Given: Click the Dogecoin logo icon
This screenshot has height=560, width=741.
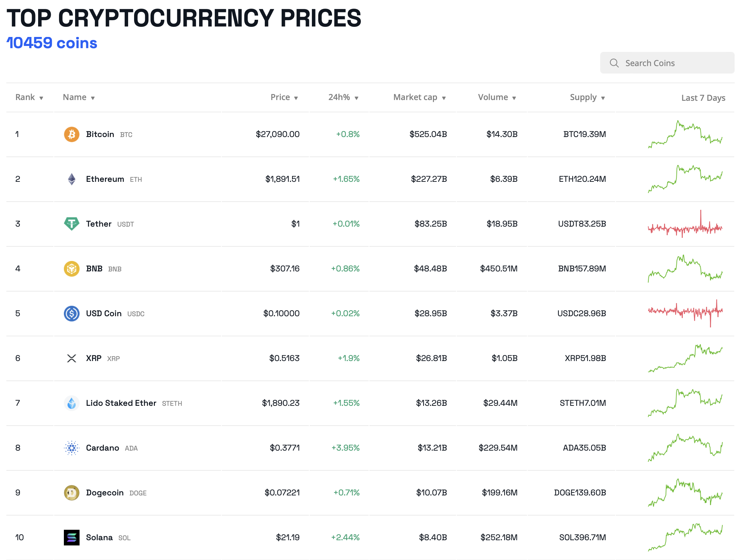Looking at the screenshot, I should [72, 492].
